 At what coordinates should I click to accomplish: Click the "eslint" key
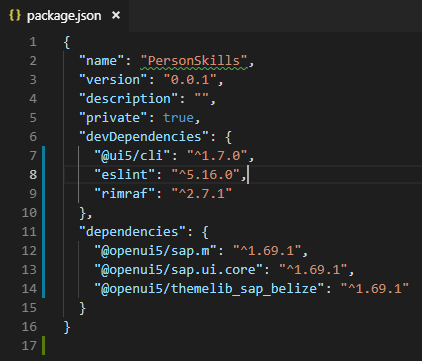[x=125, y=175]
